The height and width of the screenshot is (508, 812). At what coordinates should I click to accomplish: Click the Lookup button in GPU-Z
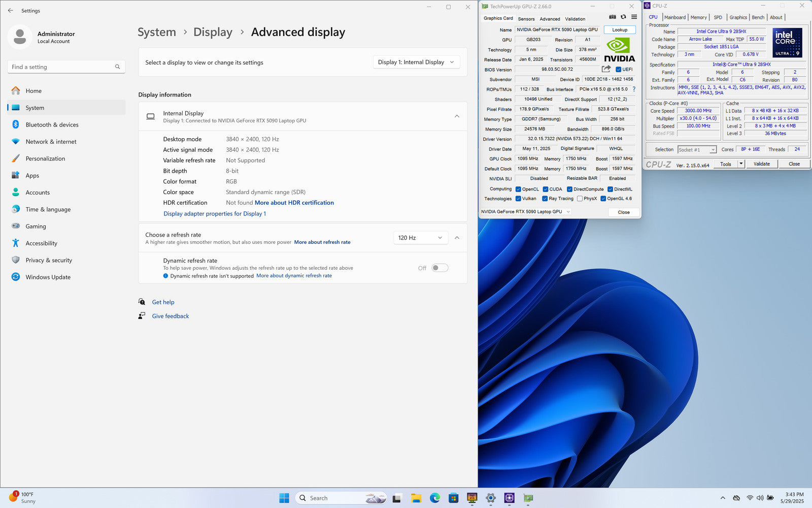click(x=619, y=30)
